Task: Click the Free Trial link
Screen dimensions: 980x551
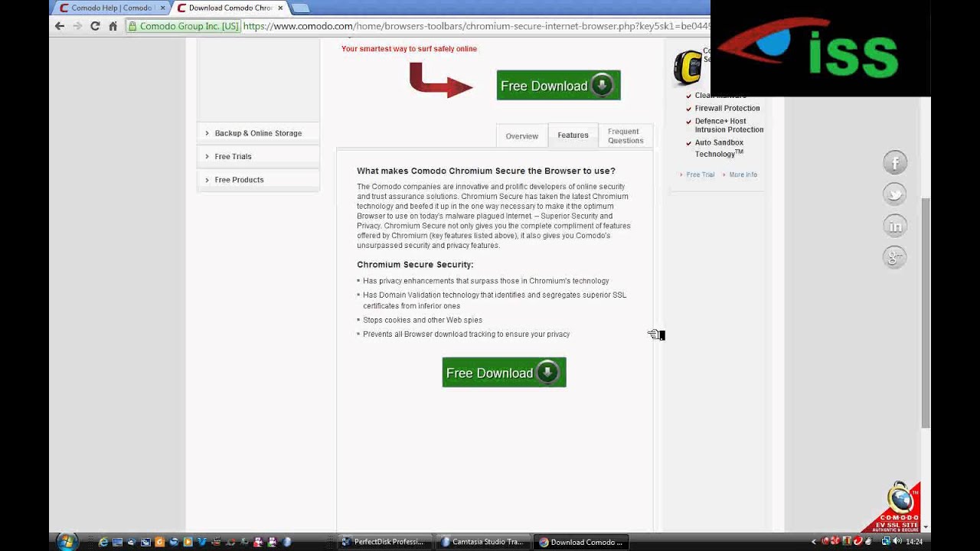Action: pyautogui.click(x=700, y=174)
